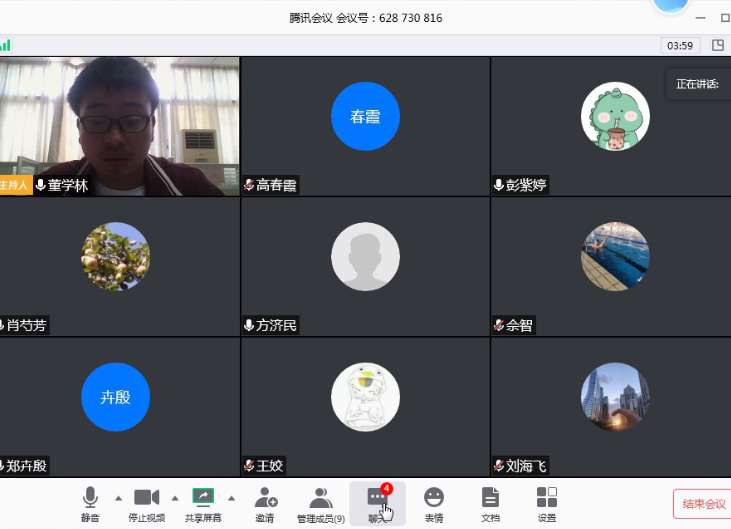
Task: Mute the microphone with 静音 button
Action: (x=90, y=503)
